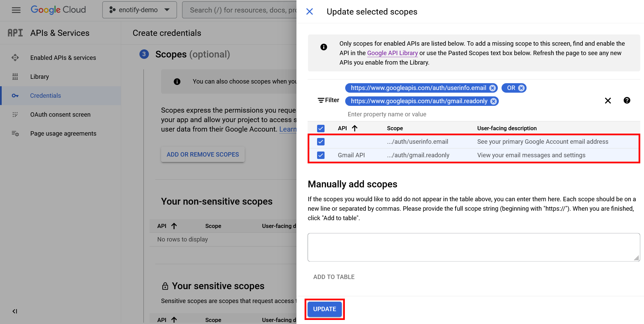
Task: Remove the gmail.readonly filter chip
Action: (x=494, y=101)
